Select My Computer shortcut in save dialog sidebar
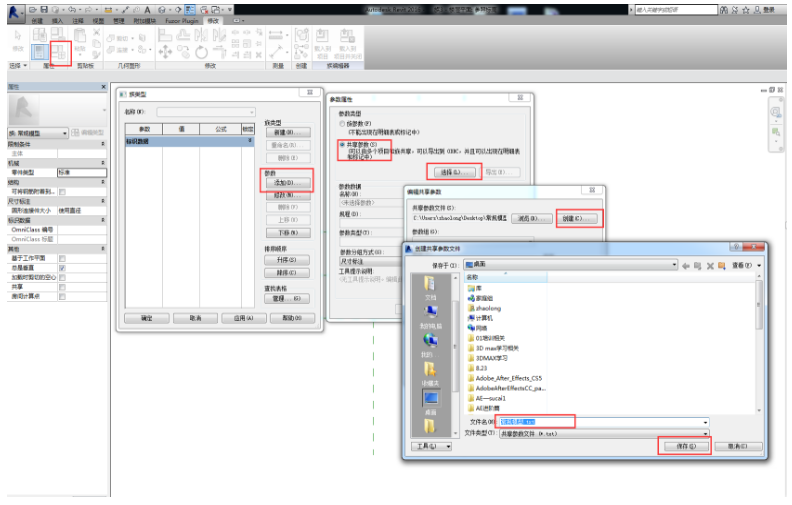792x505 pixels. [x=430, y=317]
